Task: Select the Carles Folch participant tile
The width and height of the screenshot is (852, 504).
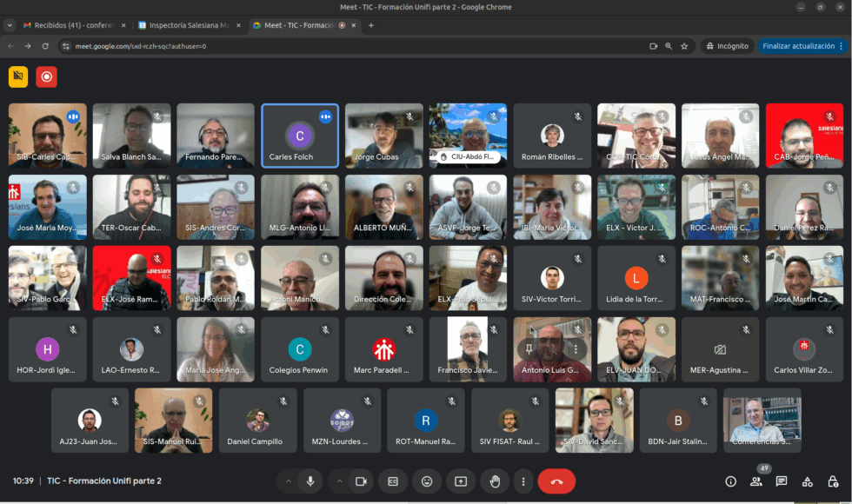Action: click(300, 136)
